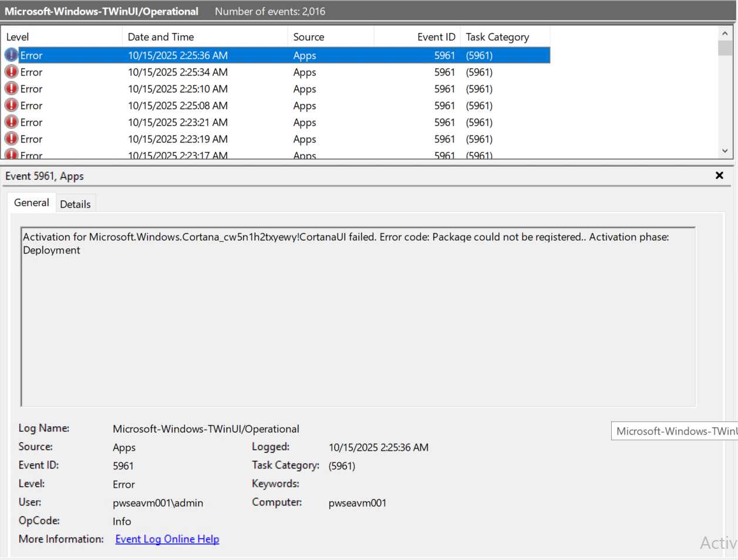Select the event logged at 10/15/2025 2:25:08 AM

point(276,106)
